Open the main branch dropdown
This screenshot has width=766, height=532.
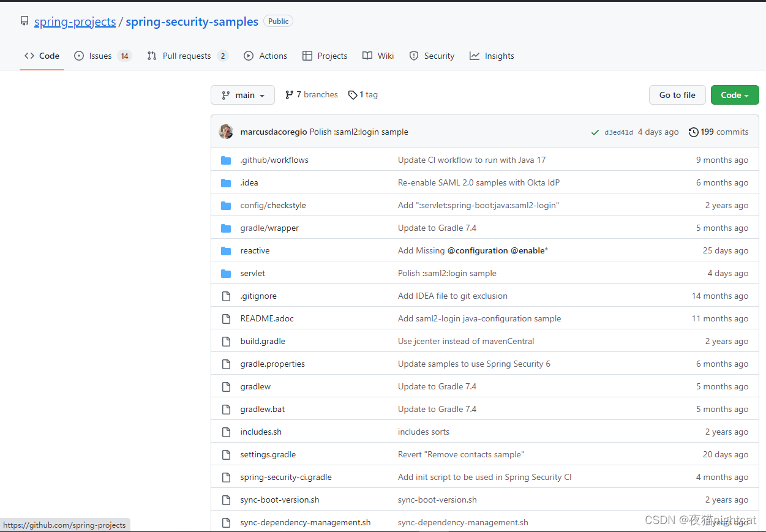[243, 95]
